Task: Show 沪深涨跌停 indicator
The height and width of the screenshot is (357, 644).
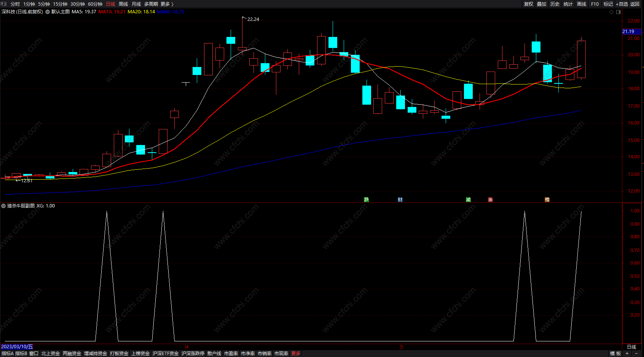Action: pyautogui.click(x=193, y=354)
